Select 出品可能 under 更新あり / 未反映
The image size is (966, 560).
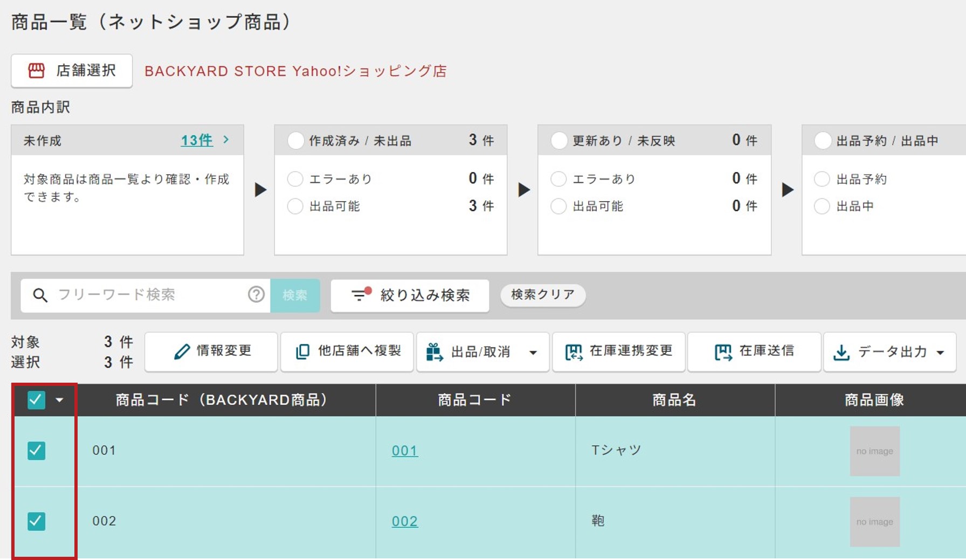coord(558,206)
